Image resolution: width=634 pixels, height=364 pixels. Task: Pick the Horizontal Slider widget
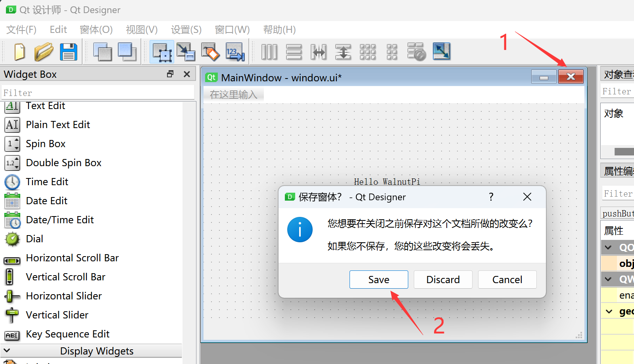(64, 296)
